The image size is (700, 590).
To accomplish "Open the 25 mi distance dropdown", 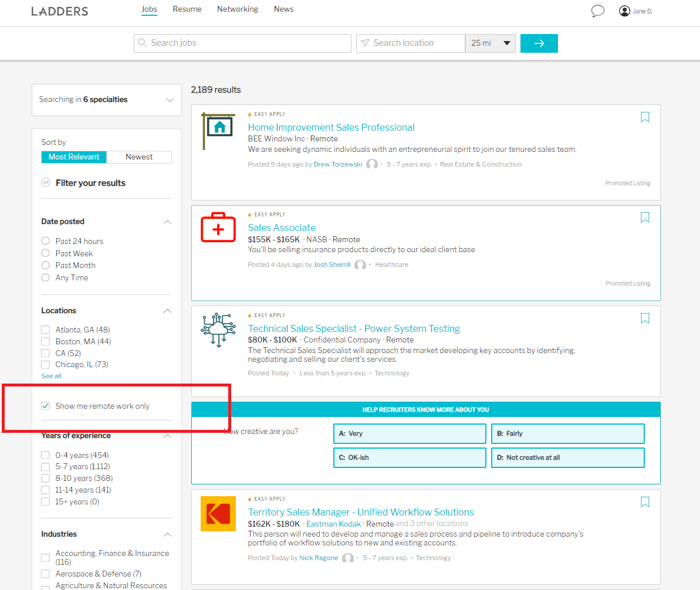I will point(491,43).
